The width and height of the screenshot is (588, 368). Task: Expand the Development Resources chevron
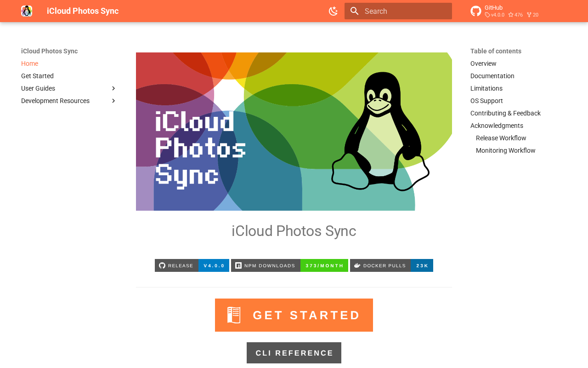coord(113,101)
